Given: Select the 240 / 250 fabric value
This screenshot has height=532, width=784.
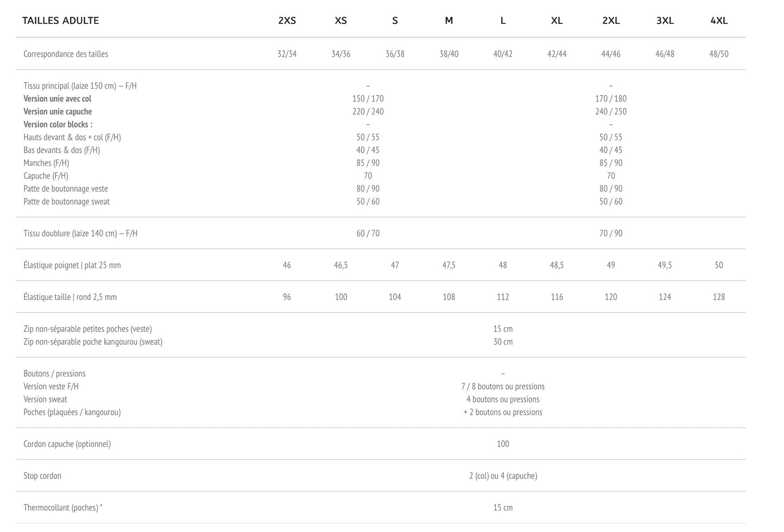Looking at the screenshot, I should [x=610, y=112].
